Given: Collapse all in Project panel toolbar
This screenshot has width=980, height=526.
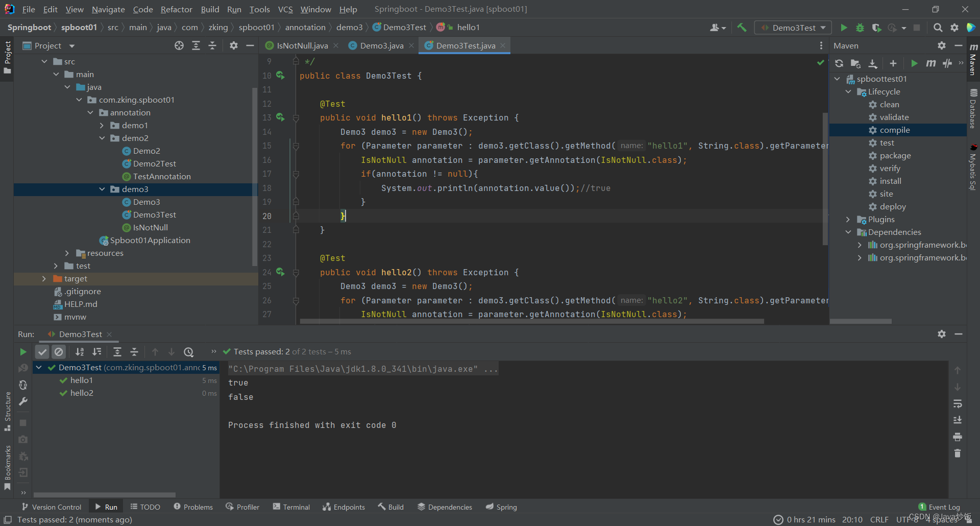Looking at the screenshot, I should click(212, 45).
